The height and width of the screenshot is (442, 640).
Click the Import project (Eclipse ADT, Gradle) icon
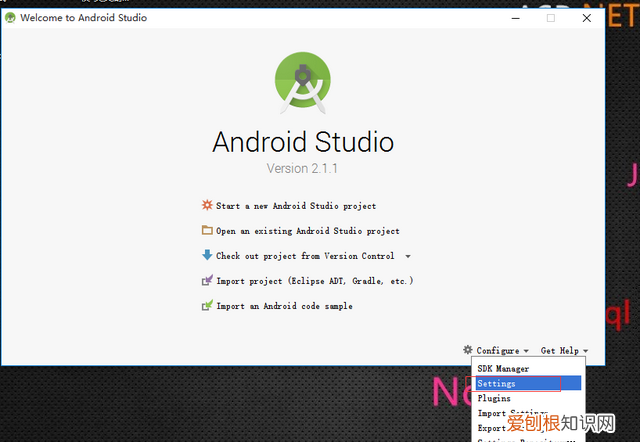(207, 281)
